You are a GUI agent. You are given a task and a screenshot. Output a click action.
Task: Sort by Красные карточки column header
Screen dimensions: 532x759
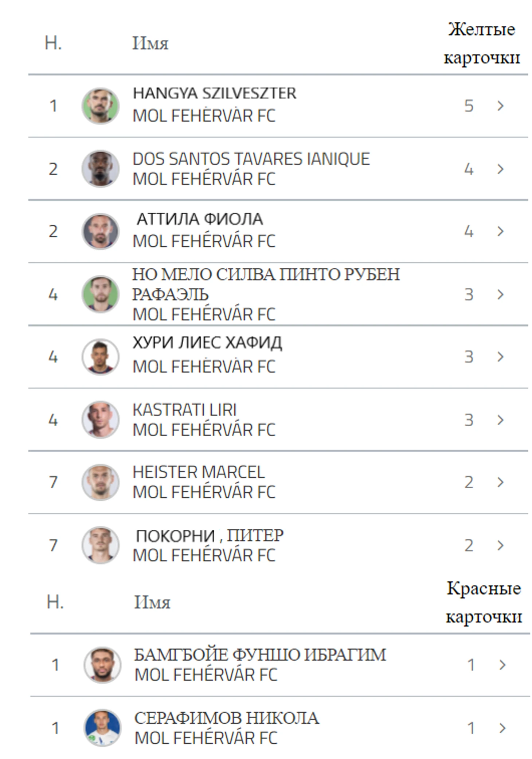tap(484, 602)
